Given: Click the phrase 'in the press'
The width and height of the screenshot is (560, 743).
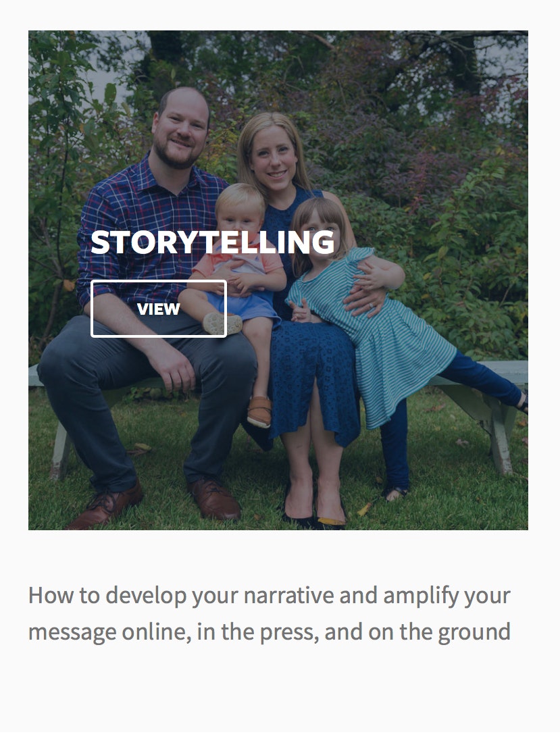Looking at the screenshot, I should [x=258, y=633].
